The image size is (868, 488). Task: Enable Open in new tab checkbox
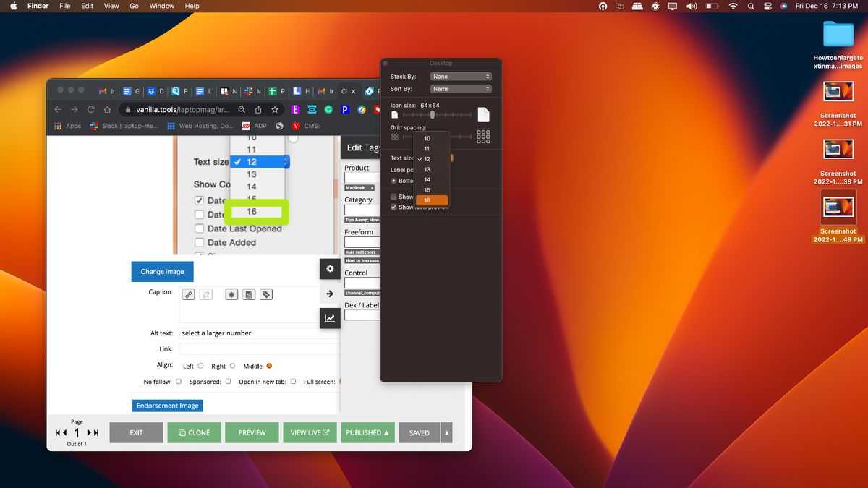pos(293,381)
